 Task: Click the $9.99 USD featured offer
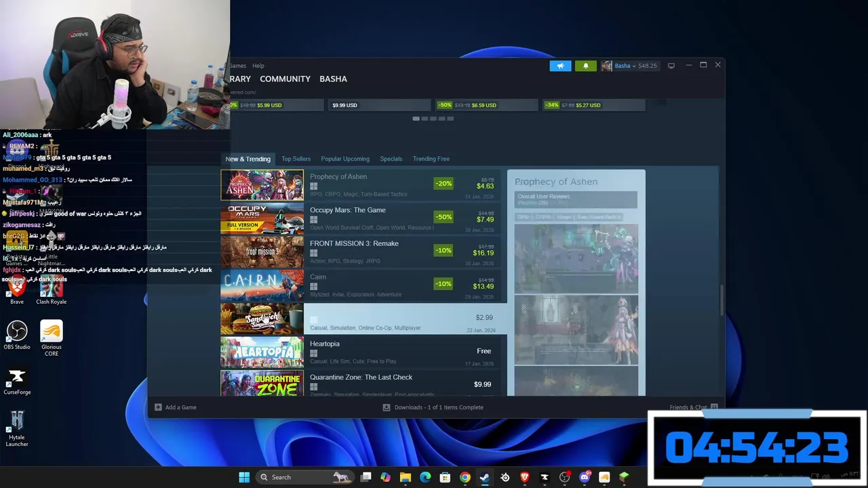[378, 105]
